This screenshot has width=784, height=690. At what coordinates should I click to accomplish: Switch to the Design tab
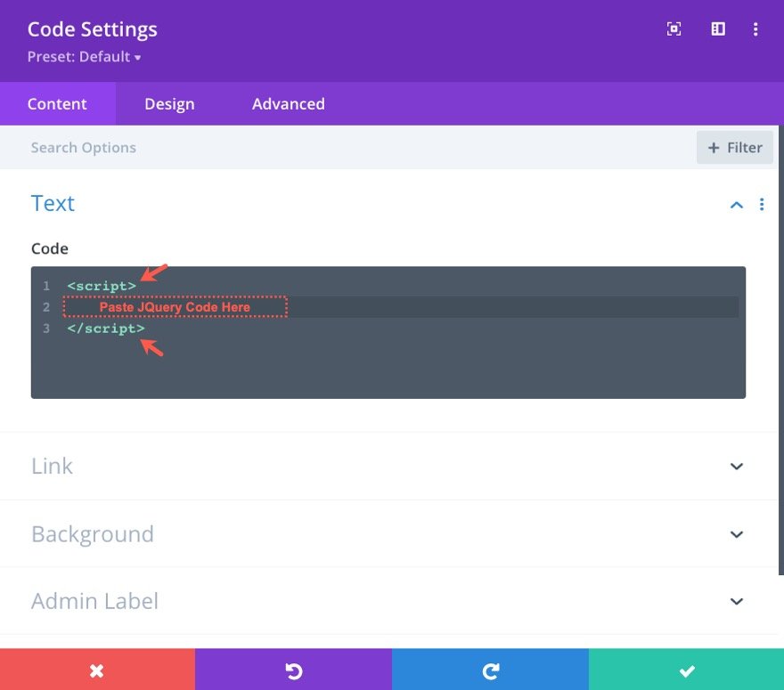click(169, 104)
